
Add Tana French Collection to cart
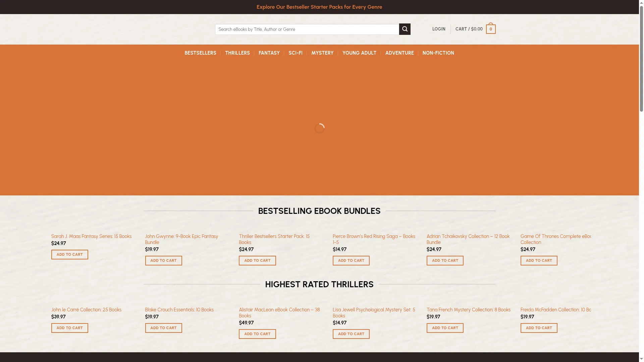(445, 328)
